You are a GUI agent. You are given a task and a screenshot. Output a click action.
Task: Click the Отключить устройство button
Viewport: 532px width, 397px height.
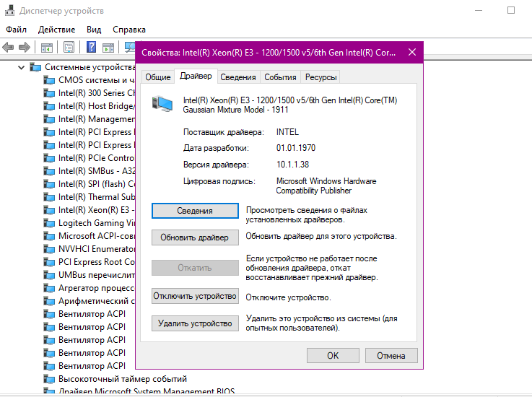(x=195, y=296)
